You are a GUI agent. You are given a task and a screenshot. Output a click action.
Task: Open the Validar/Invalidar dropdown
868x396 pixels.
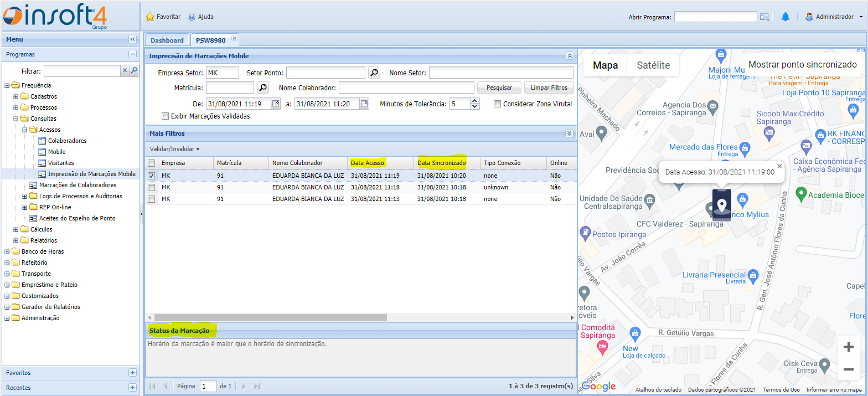click(174, 149)
